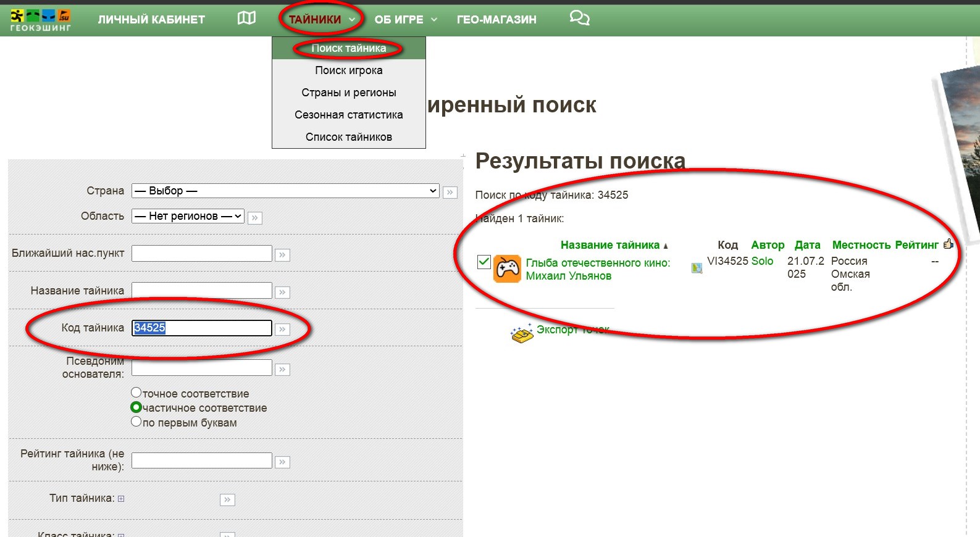Expand the Тип тайника options
Screen dimensions: 980x537
pos(121,499)
